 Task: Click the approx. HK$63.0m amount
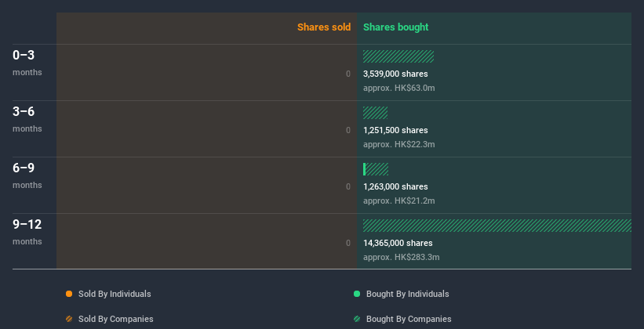pyautogui.click(x=398, y=88)
